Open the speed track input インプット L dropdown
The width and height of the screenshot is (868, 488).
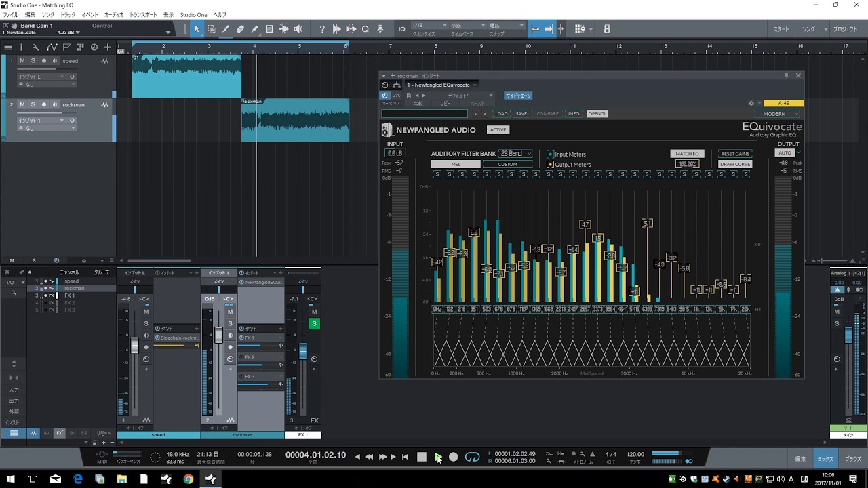click(41, 77)
